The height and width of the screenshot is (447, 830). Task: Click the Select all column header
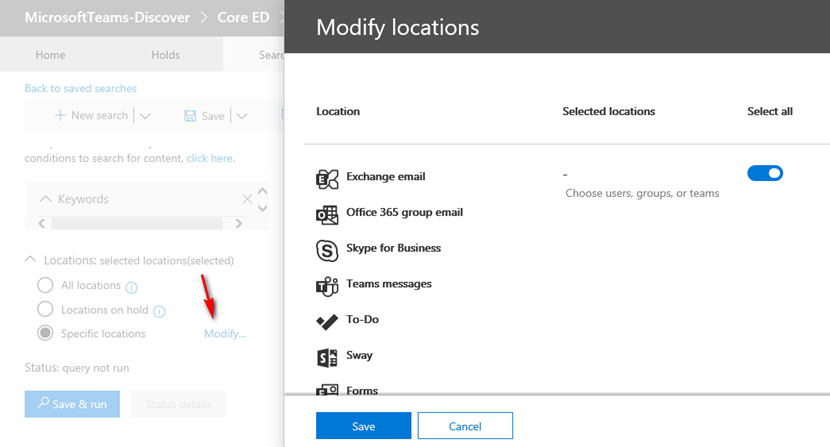(x=770, y=111)
